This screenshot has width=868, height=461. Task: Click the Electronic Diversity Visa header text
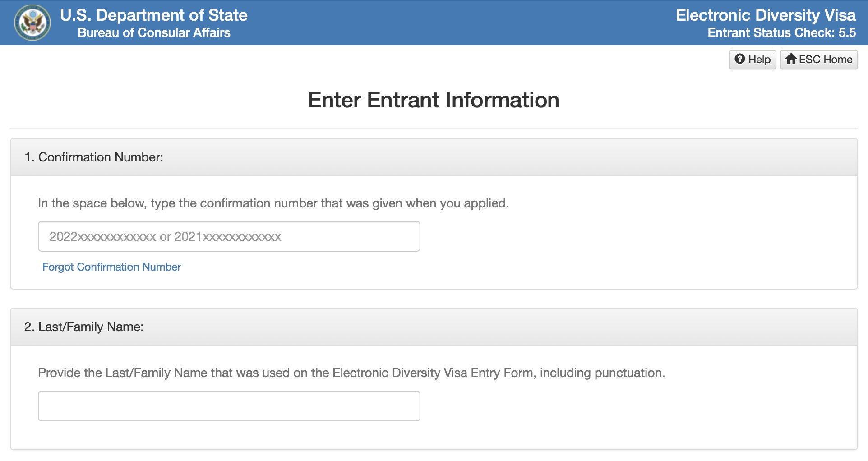(x=766, y=15)
